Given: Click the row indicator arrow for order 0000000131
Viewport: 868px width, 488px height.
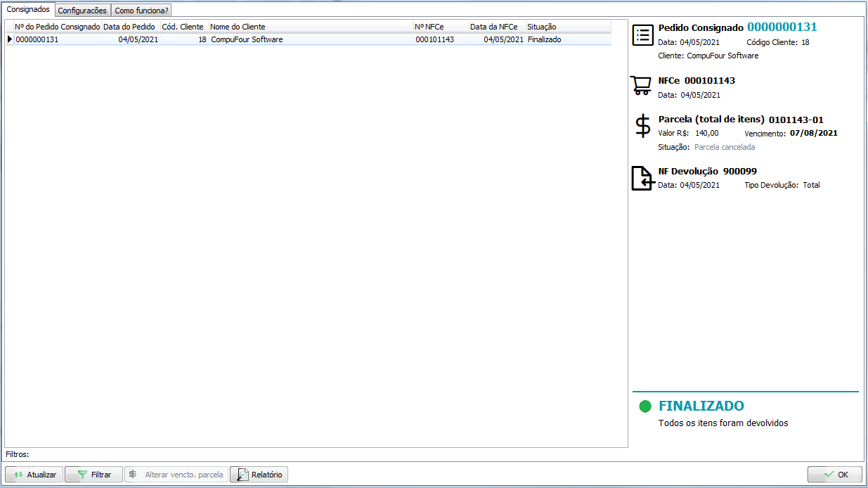Looking at the screenshot, I should [x=10, y=39].
